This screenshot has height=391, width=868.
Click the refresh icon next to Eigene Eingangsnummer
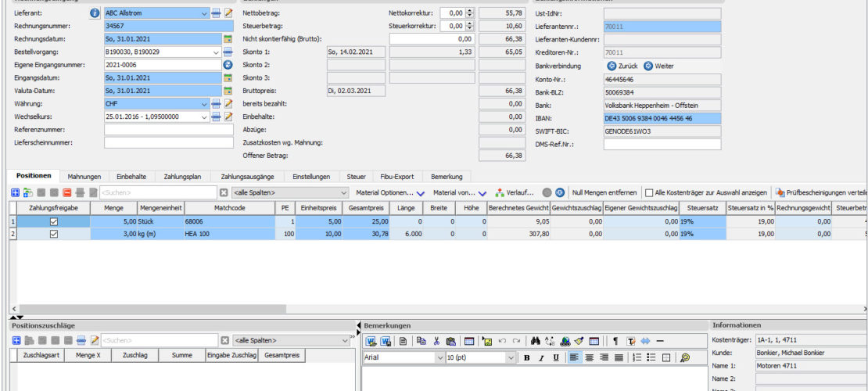click(228, 65)
